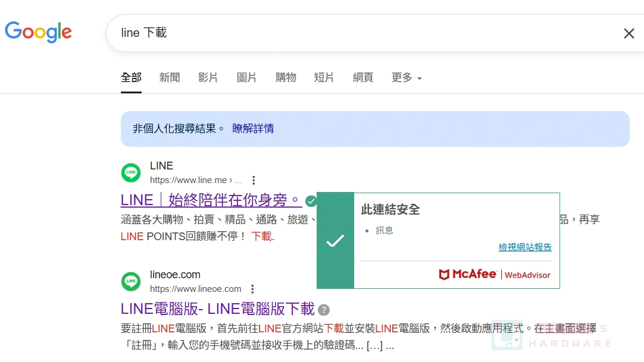
Task: Click the '非個人化搜尋結果' notice text
Action: pos(178,129)
